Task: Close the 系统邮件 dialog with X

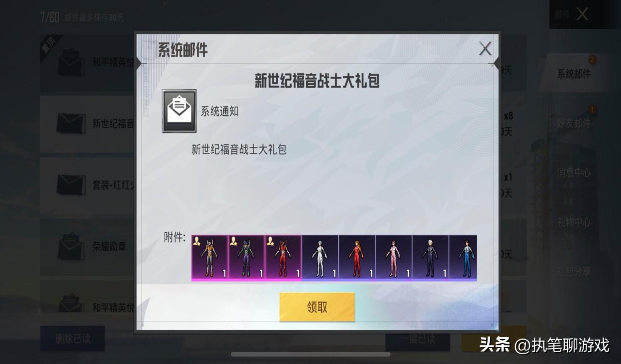Action: (x=485, y=49)
